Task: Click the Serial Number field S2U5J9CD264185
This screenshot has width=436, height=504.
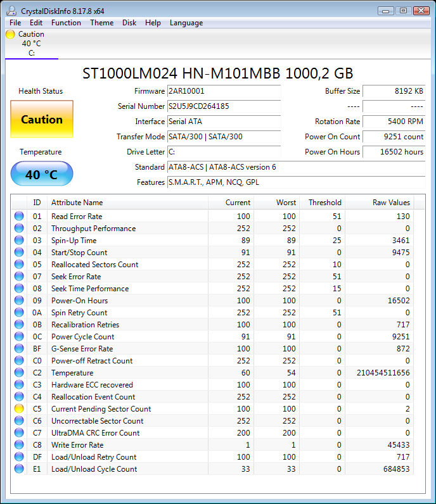Action: click(224, 106)
